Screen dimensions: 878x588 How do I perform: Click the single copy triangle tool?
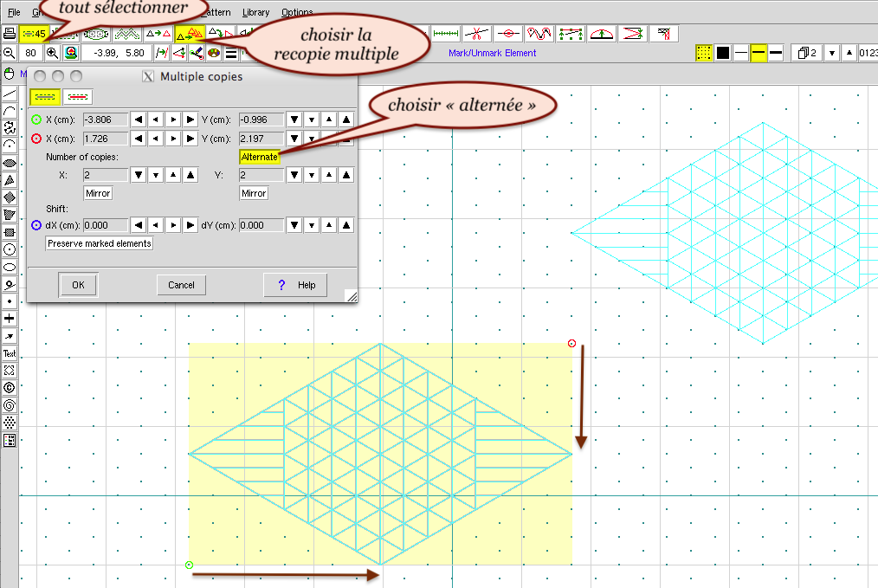158,34
